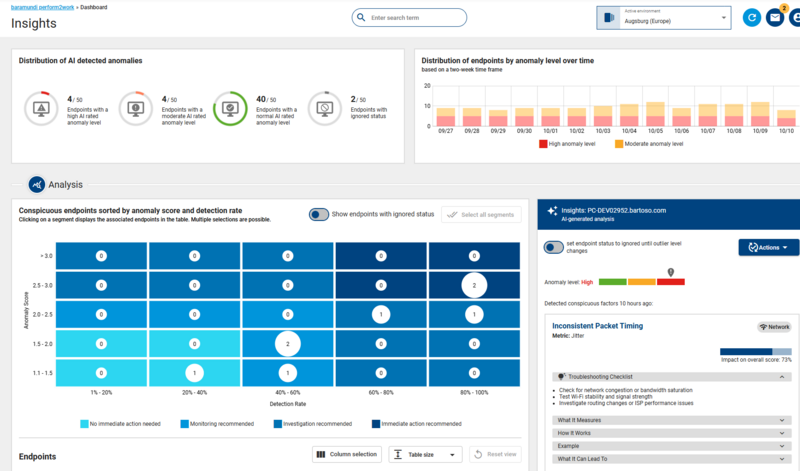The height and width of the screenshot is (471, 800).
Task: Click the moderate anomaly level endpoints icon
Action: [x=136, y=107]
